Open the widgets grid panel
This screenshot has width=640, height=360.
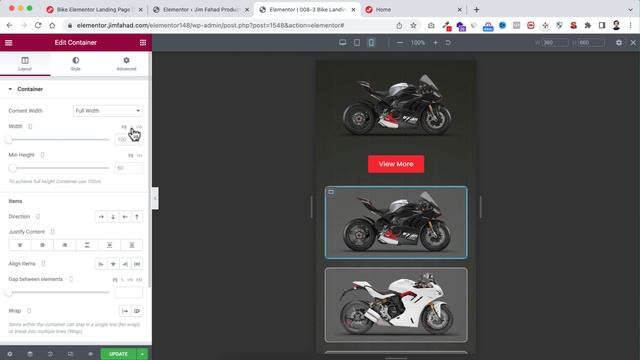pyautogui.click(x=143, y=42)
